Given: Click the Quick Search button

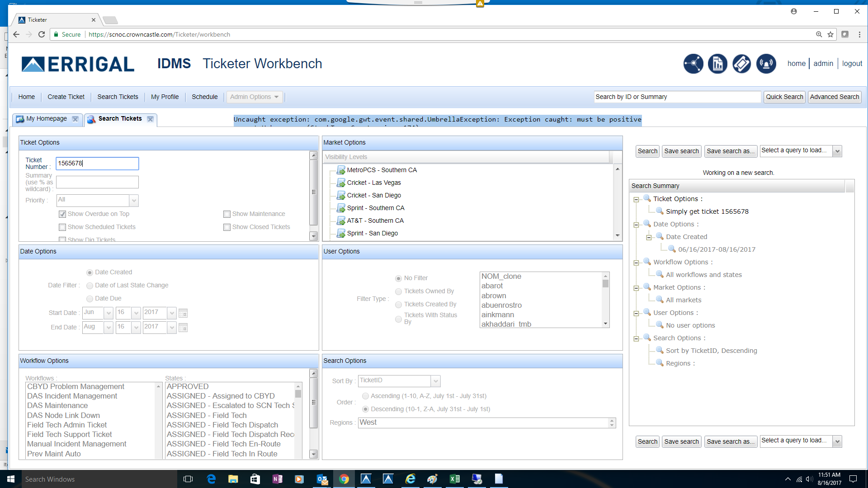Looking at the screenshot, I should (784, 97).
